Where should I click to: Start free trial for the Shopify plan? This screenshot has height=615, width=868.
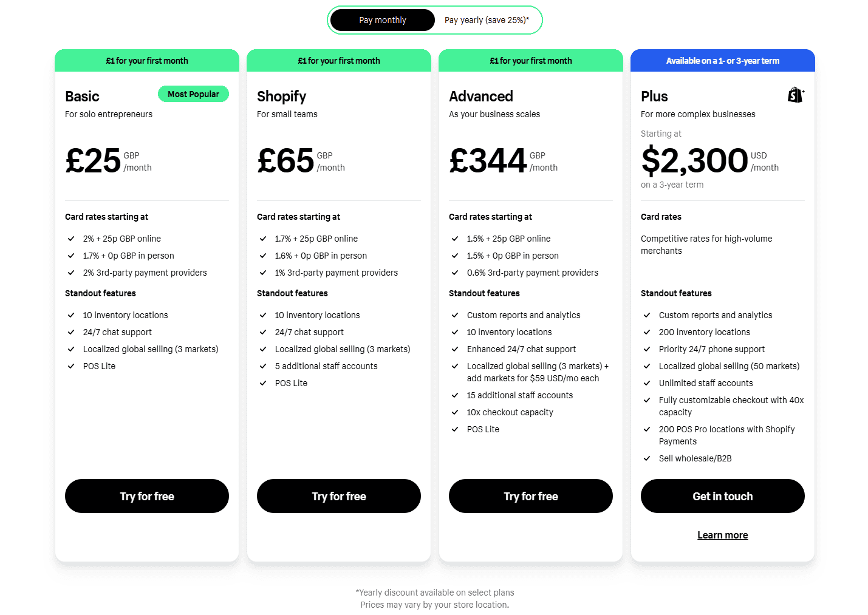point(339,496)
